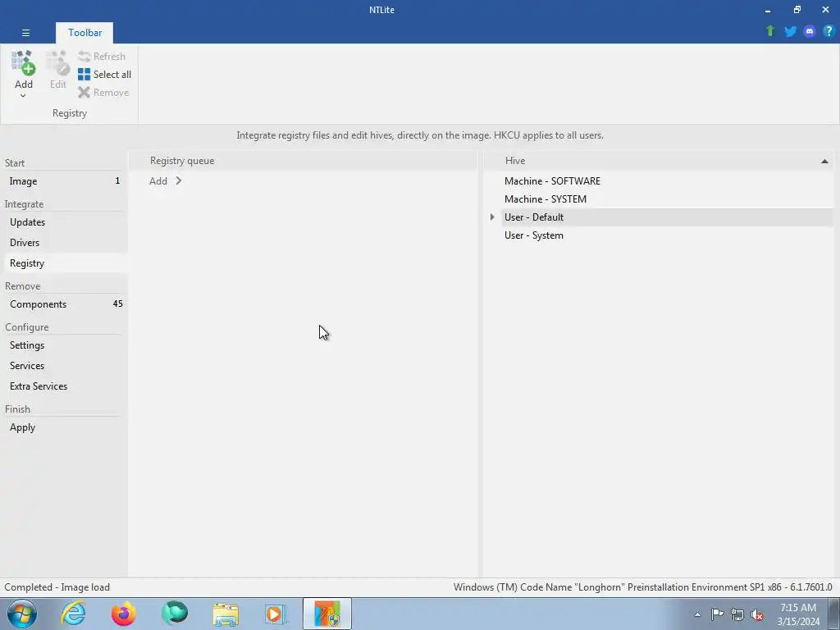The height and width of the screenshot is (630, 840).
Task: Expand the User - Default row arrow
Action: coord(492,217)
